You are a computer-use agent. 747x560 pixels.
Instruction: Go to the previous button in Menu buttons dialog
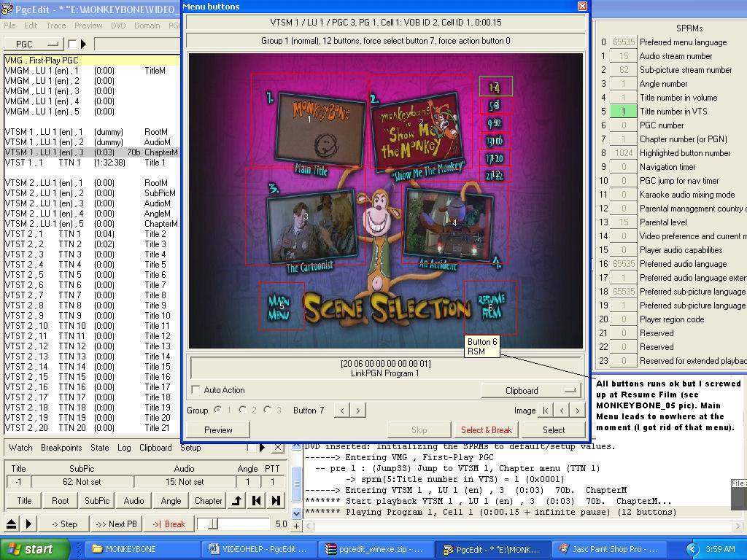tap(342, 411)
